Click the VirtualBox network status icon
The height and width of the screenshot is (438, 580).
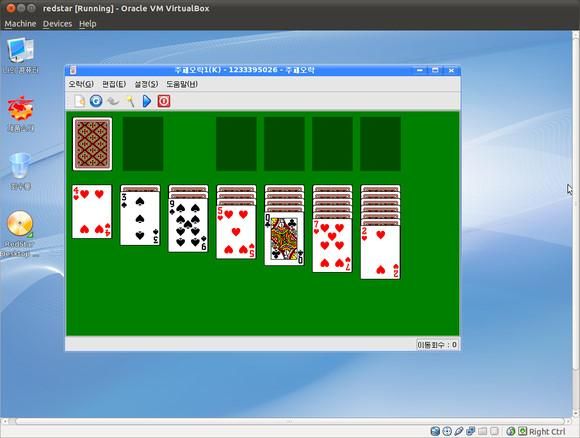471,431
